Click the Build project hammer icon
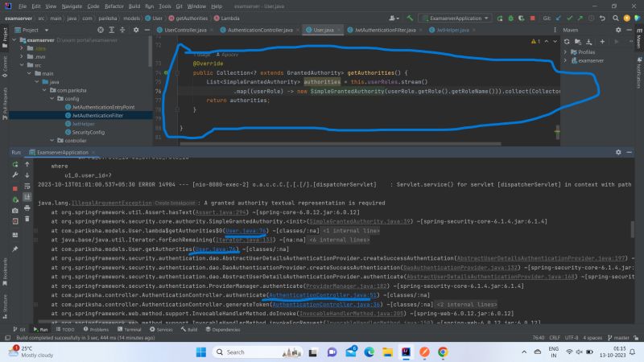The height and width of the screenshot is (362, 644). [x=410, y=18]
